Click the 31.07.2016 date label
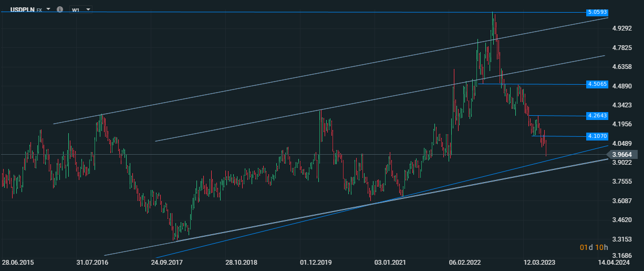This screenshot has width=644, height=271. [92, 262]
